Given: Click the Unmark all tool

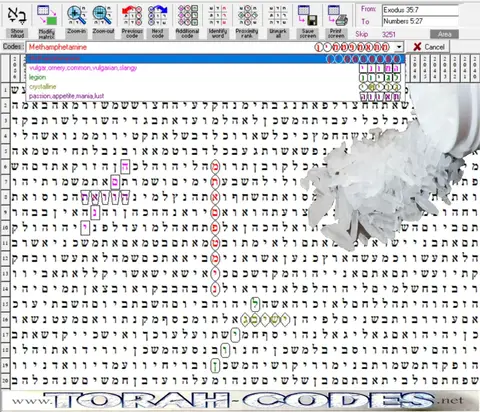Looking at the screenshot, I should (278, 22).
